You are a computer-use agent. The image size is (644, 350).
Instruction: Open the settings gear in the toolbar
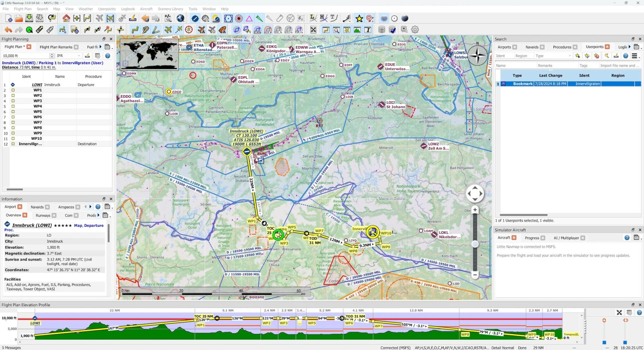coord(415,30)
